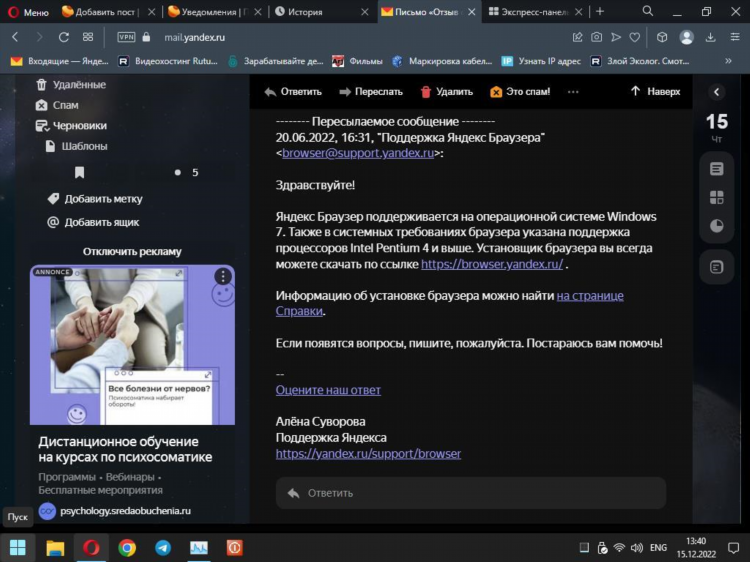Click Переслать to forward the email
The height and width of the screenshot is (562, 750).
click(x=371, y=91)
